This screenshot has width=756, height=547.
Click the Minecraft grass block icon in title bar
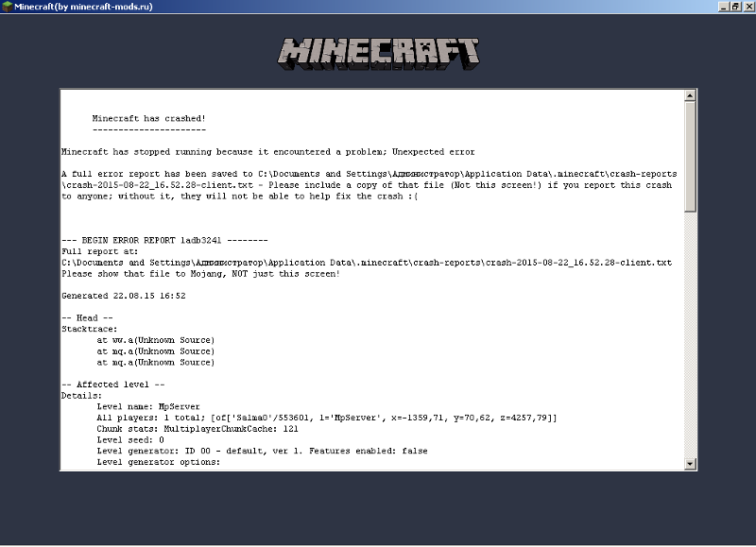[7, 7]
